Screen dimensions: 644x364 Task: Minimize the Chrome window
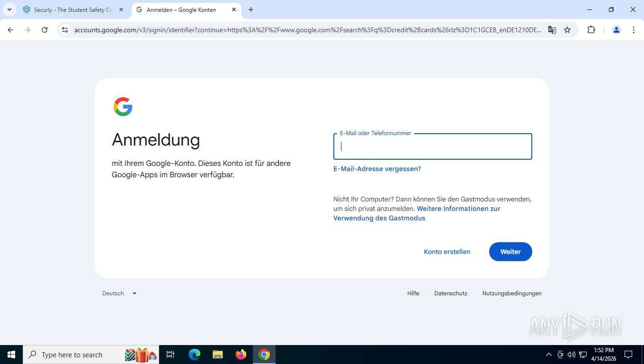pos(590,9)
